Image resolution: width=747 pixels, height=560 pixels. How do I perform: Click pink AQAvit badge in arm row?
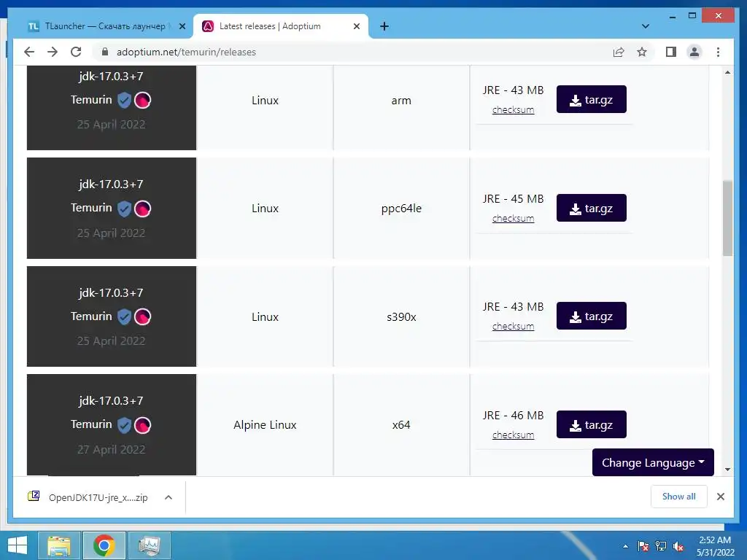pyautogui.click(x=142, y=101)
